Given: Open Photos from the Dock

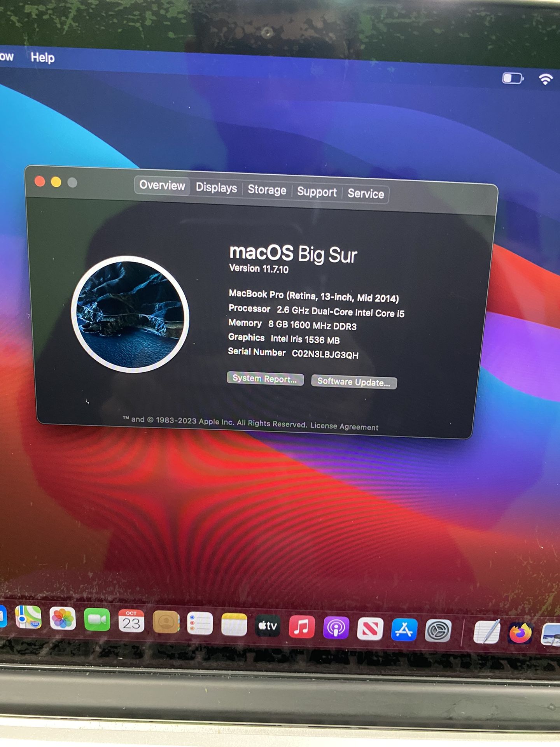Looking at the screenshot, I should tap(63, 619).
